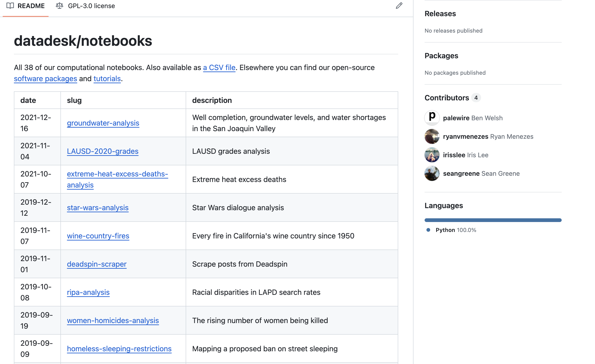The height and width of the screenshot is (364, 595).
Task: Open irisslee's profile avatar
Action: coord(432,155)
